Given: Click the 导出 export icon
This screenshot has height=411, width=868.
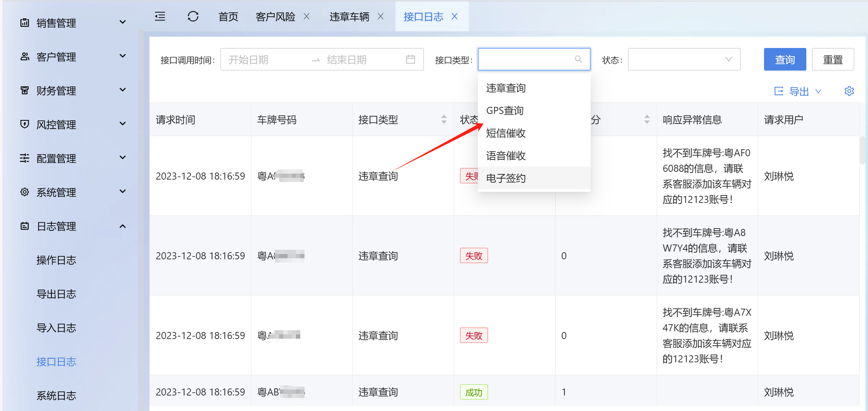Looking at the screenshot, I should pos(779,91).
